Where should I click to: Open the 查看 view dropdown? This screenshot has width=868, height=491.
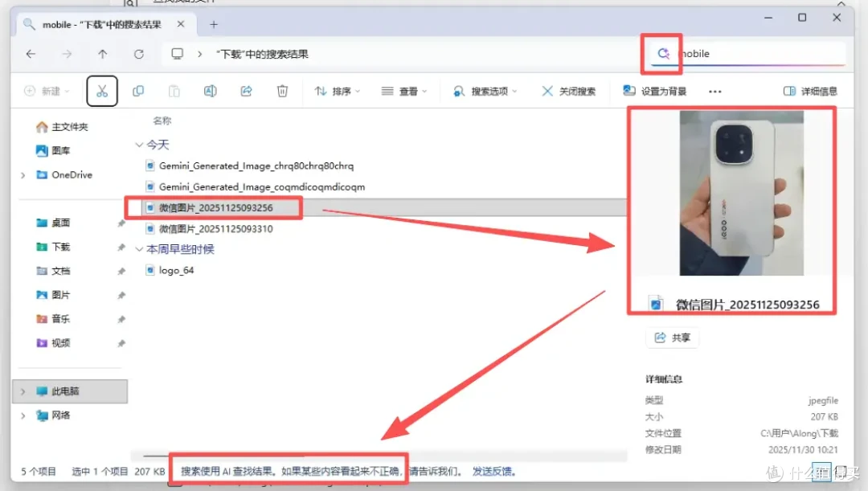coord(404,91)
